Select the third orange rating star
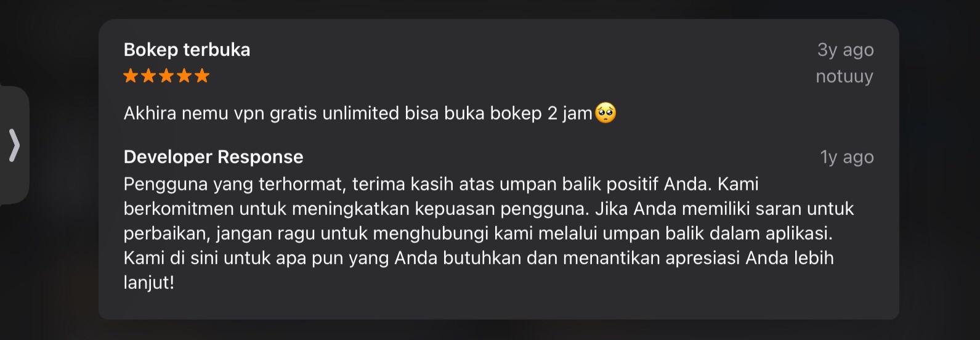 coord(167,76)
